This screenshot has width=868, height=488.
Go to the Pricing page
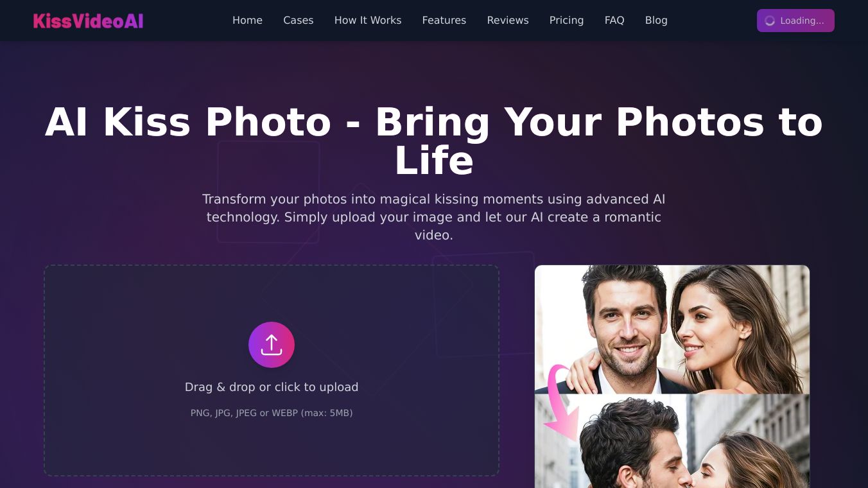[567, 21]
